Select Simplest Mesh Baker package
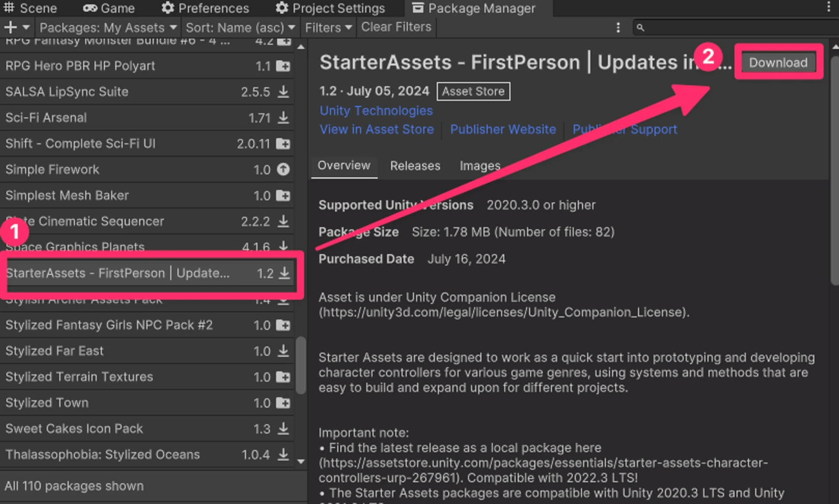Screen dimensions: 839x504 [x=147, y=195]
